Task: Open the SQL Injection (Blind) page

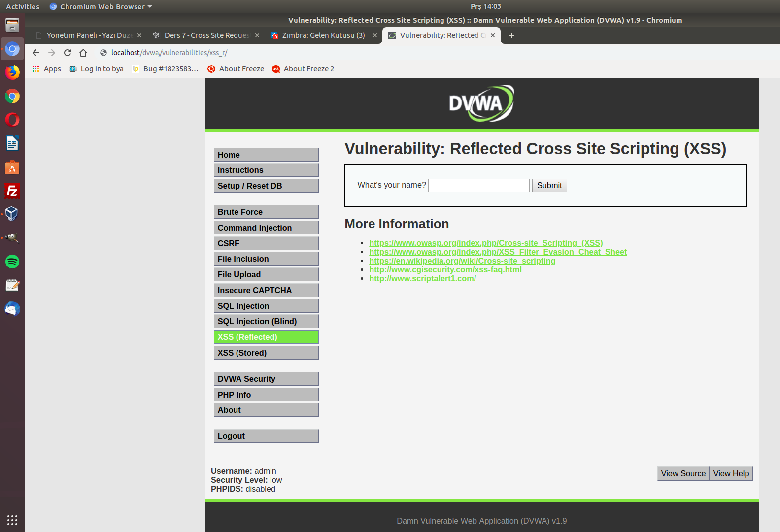Action: point(266,321)
